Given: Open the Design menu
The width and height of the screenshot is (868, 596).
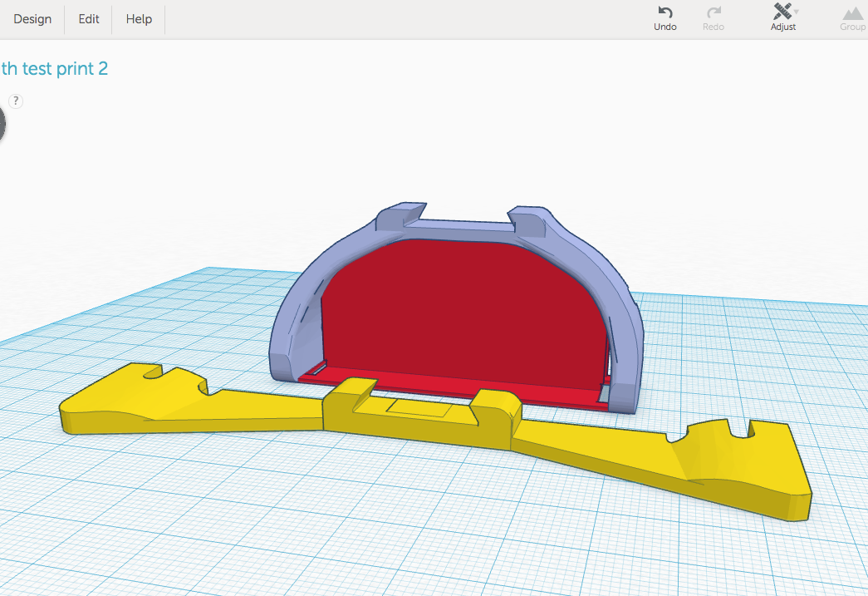Looking at the screenshot, I should click(32, 19).
